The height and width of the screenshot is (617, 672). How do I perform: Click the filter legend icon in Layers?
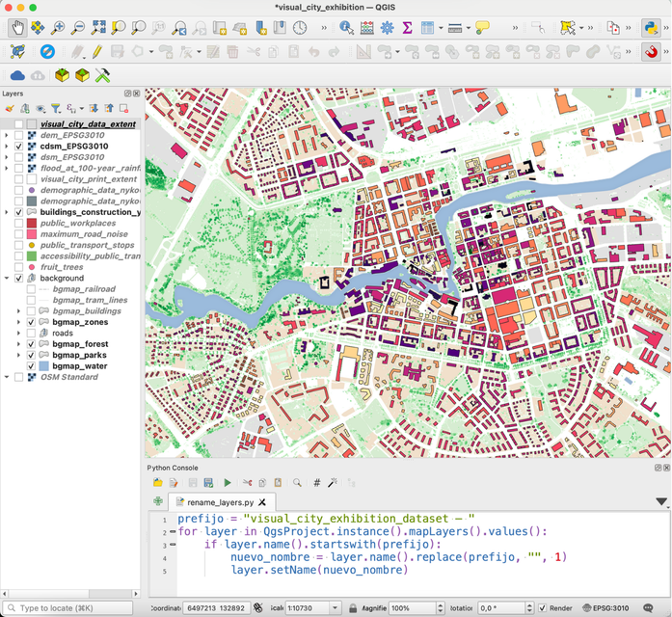(x=56, y=109)
